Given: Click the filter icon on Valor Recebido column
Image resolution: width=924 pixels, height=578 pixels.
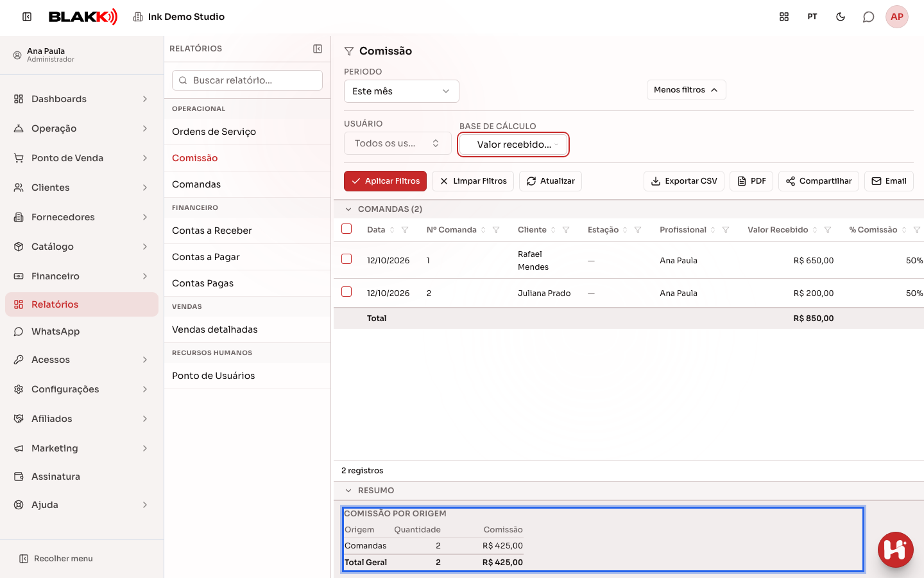Looking at the screenshot, I should coord(828,230).
